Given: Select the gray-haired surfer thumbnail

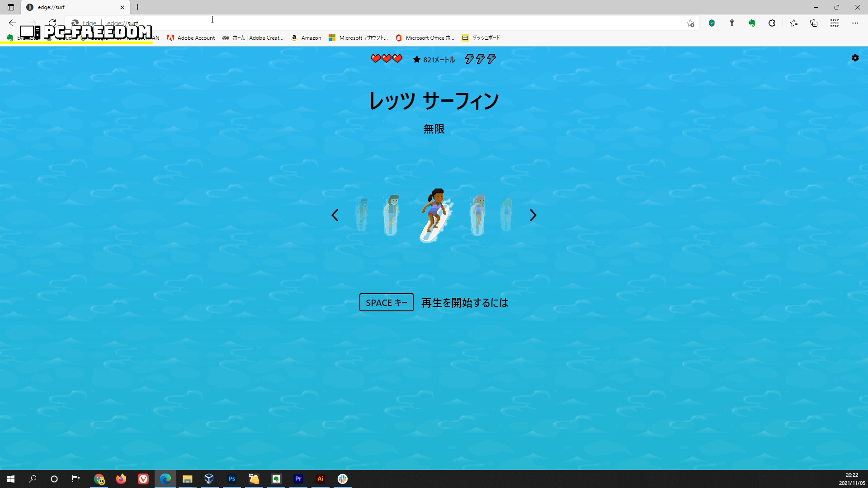Looking at the screenshot, I should pyautogui.click(x=391, y=215).
